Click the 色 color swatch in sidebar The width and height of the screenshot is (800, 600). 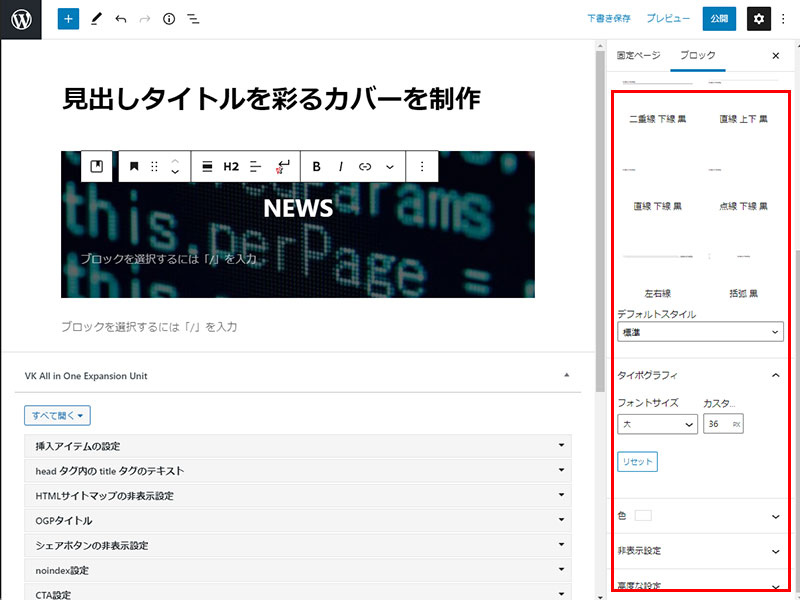(643, 516)
